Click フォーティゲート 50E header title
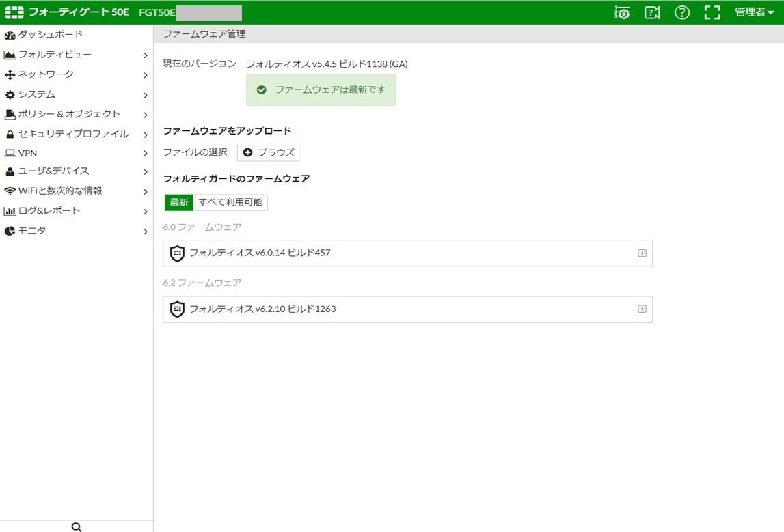 (x=79, y=12)
